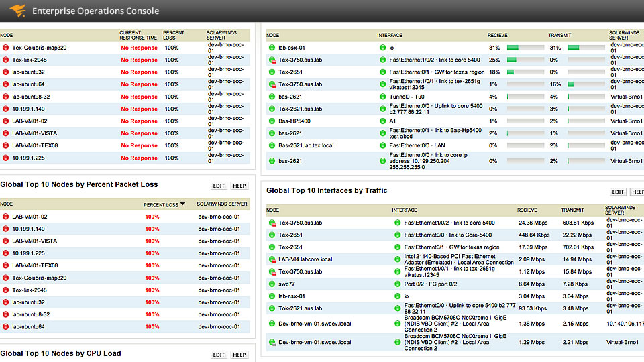The image size is (644, 362).
Task: Click green interface icon next to Port 0/2 · FC port 0/2
Action: [x=397, y=284]
